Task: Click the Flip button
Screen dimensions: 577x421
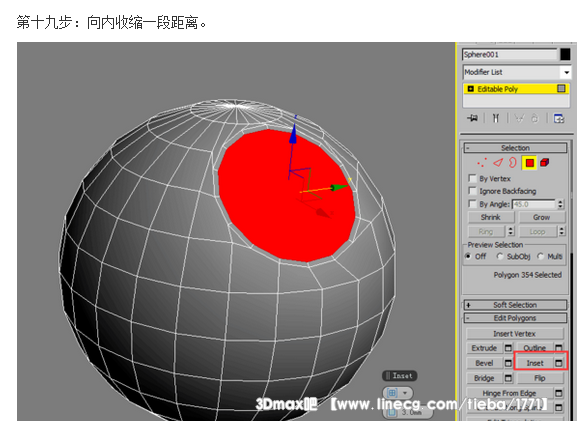Action: pyautogui.click(x=540, y=378)
